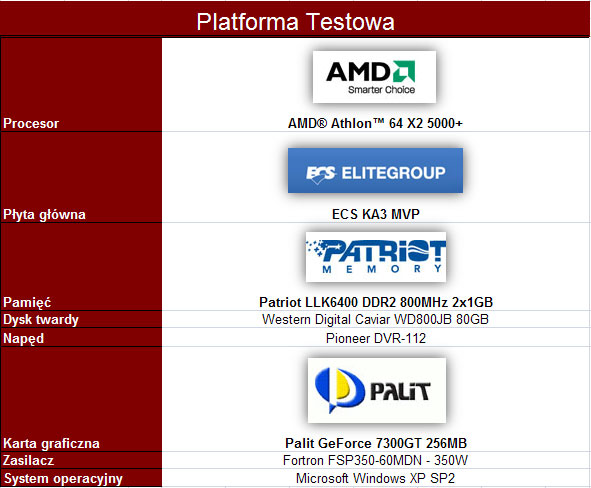This screenshot has width=591, height=488.
Task: Click the Napęd row label
Action: pyautogui.click(x=23, y=338)
